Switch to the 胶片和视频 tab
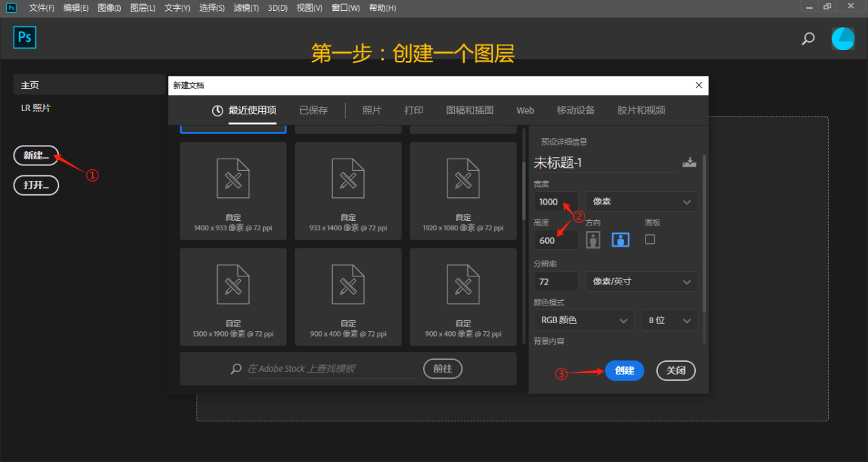 tap(642, 110)
